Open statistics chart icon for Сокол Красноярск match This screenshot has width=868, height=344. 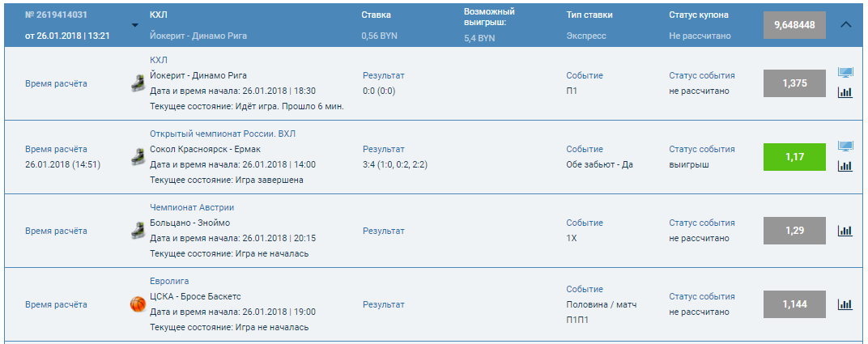point(845,166)
